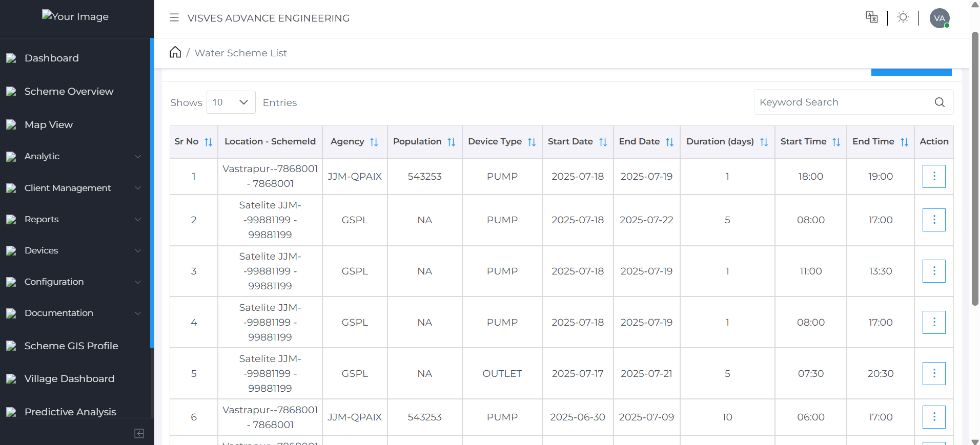Collapse sidebar using bottom arrow icon
Viewport: 980px width, 445px height.
click(139, 434)
